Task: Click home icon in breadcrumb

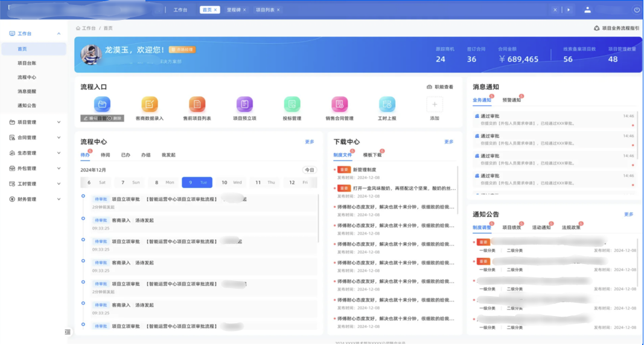Action: click(x=78, y=28)
